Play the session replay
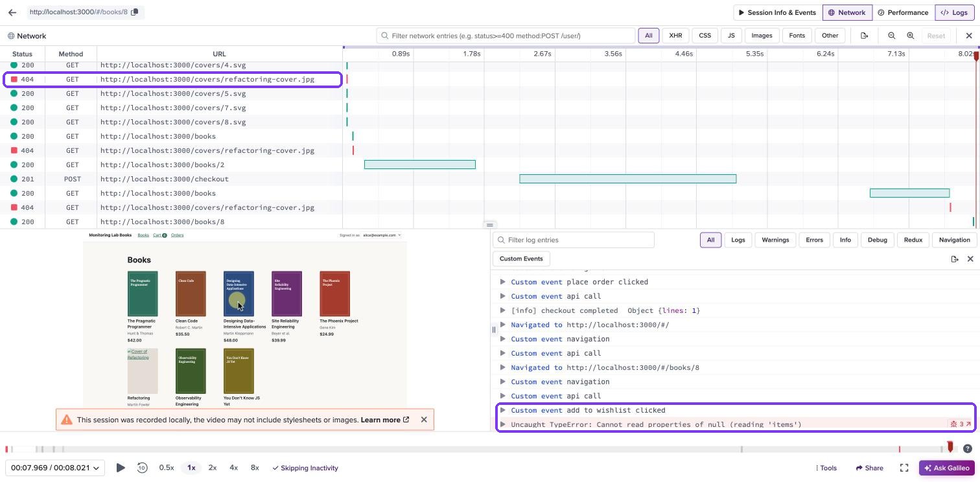The width and height of the screenshot is (980, 482). 121,468
